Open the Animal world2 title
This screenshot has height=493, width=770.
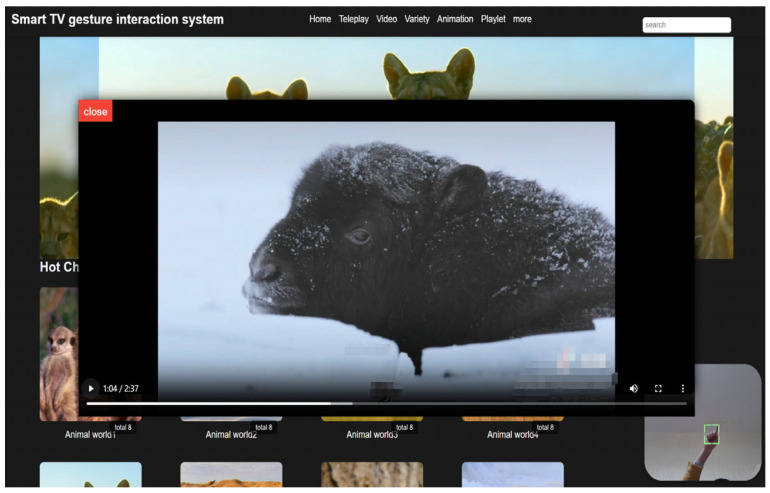point(231,435)
